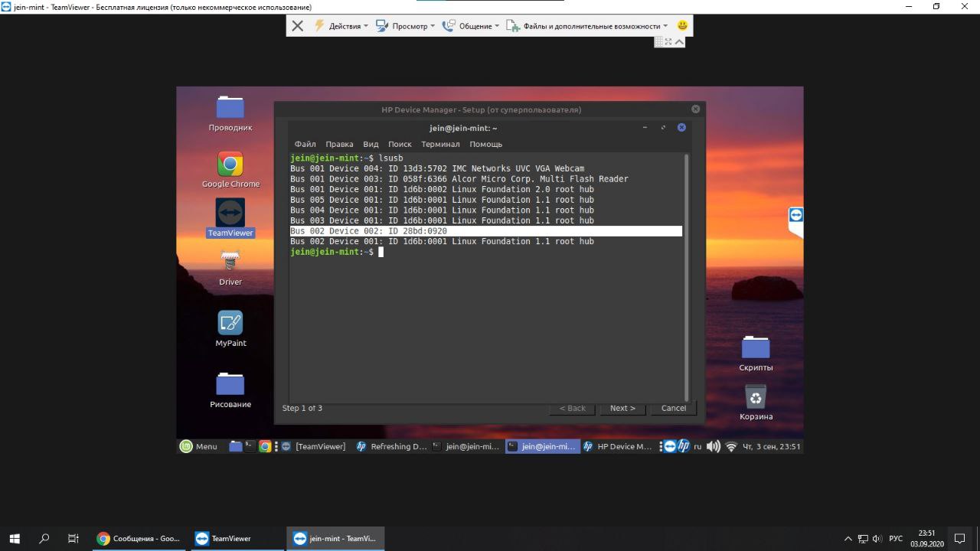This screenshot has height=551, width=980.
Task: Close the HP Device Manager Setup window
Action: (x=695, y=109)
